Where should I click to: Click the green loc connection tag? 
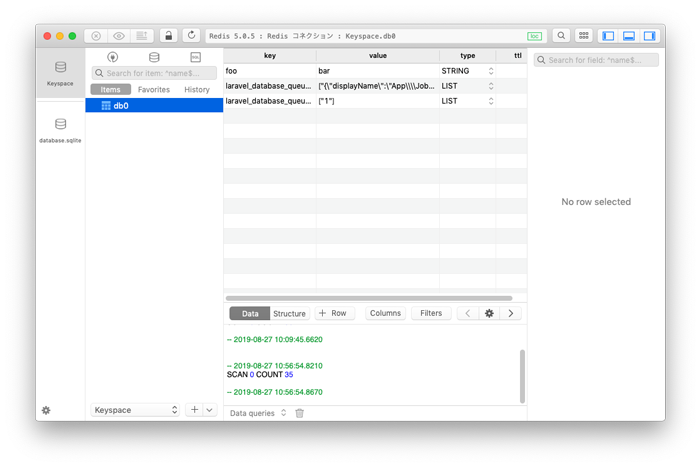534,36
